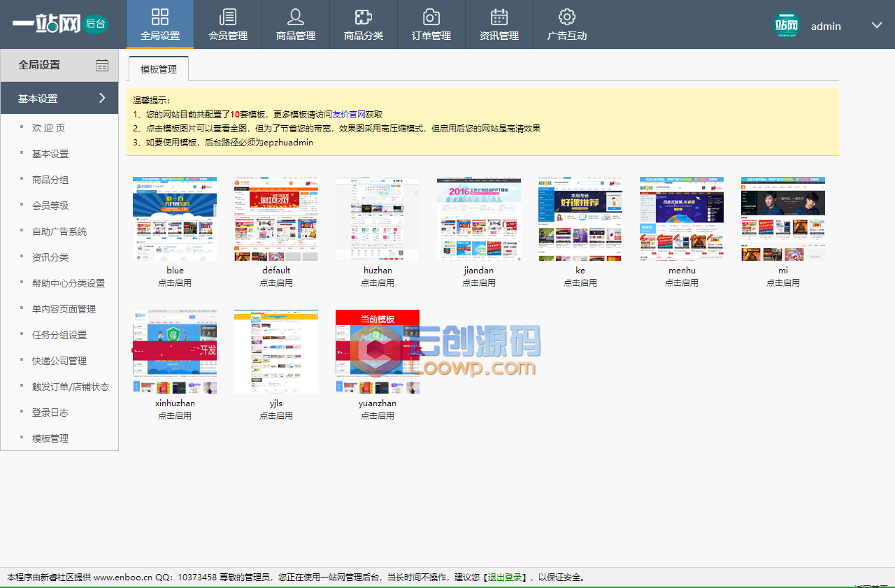Open 自助广告系统 sidebar item
This screenshot has height=588, width=895.
point(59,231)
